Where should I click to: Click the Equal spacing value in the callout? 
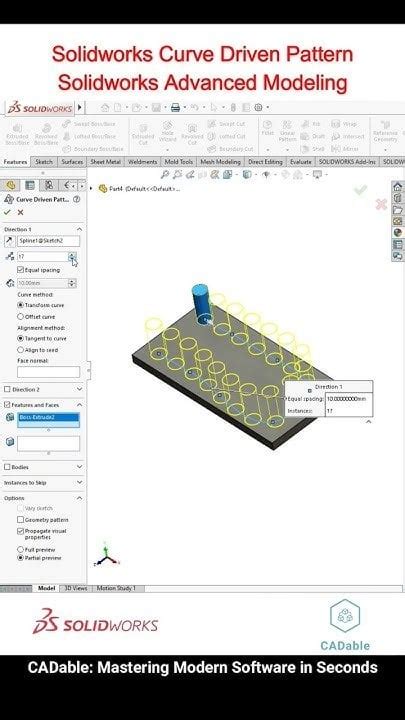pos(348,399)
